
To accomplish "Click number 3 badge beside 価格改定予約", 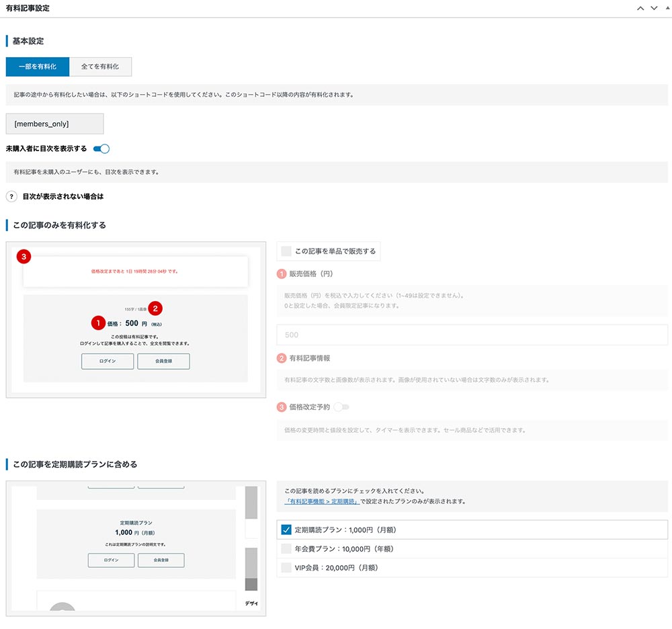I will coord(282,407).
